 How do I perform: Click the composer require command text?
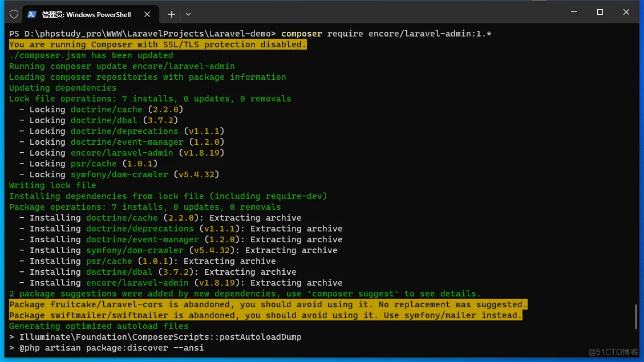pyautogui.click(x=386, y=34)
